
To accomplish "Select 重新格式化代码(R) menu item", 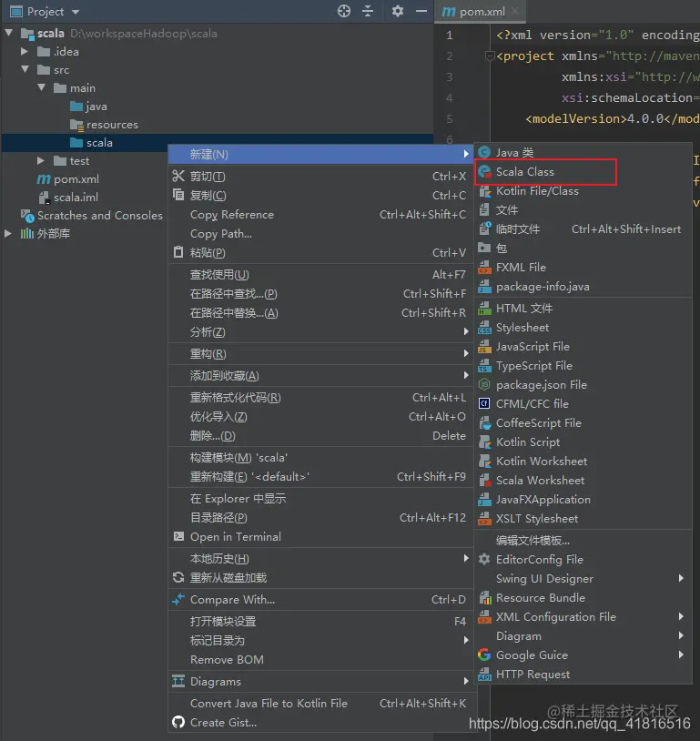I will coord(320,398).
